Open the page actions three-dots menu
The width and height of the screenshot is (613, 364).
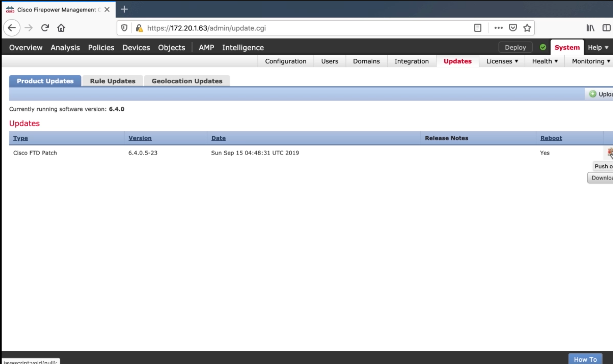498,28
